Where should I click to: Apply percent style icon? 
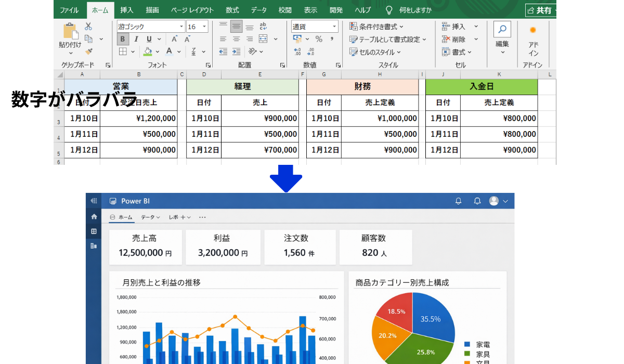319,39
